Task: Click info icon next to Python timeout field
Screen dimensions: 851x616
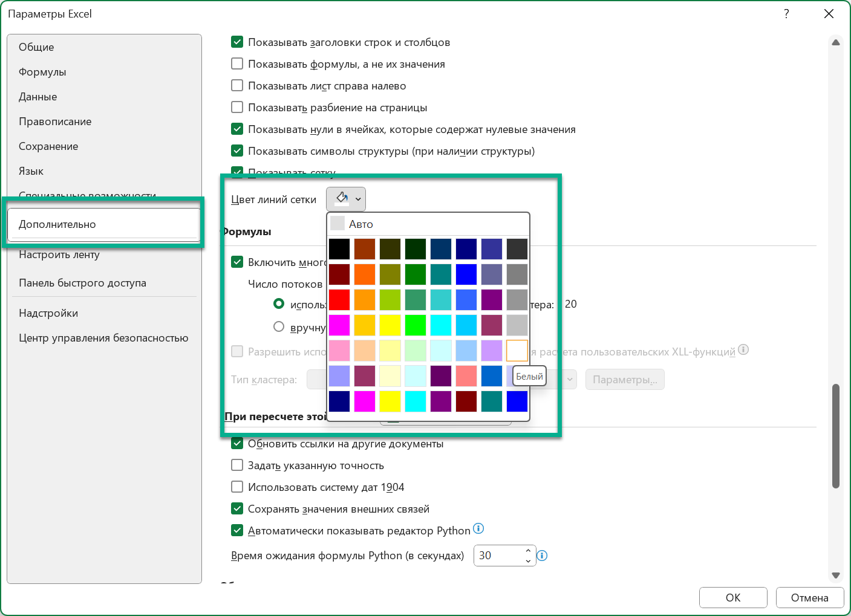Action: point(542,556)
